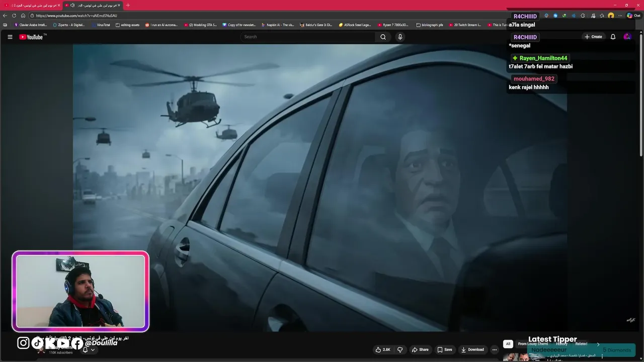Show more chips with right chevron
This screenshot has width=644, height=362.
(x=598, y=344)
